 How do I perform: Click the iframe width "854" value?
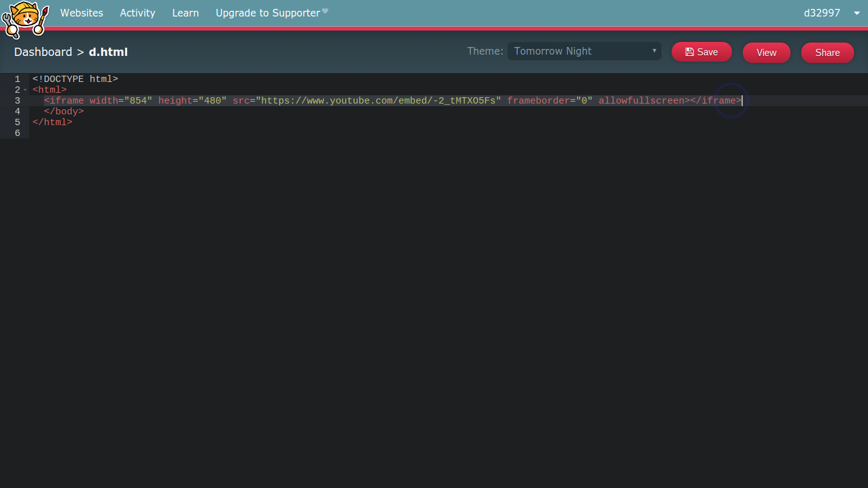(138, 101)
